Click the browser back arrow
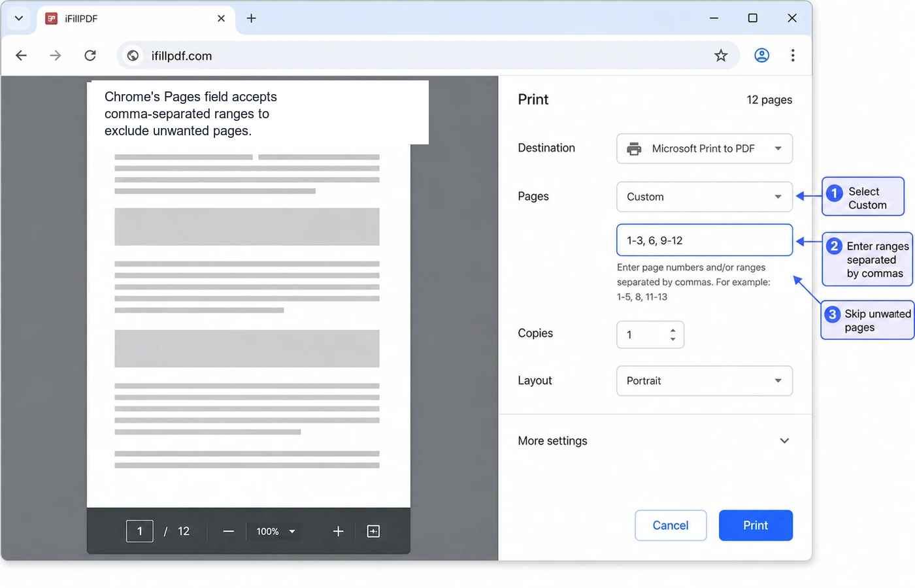This screenshot has width=915, height=588. 21,56
